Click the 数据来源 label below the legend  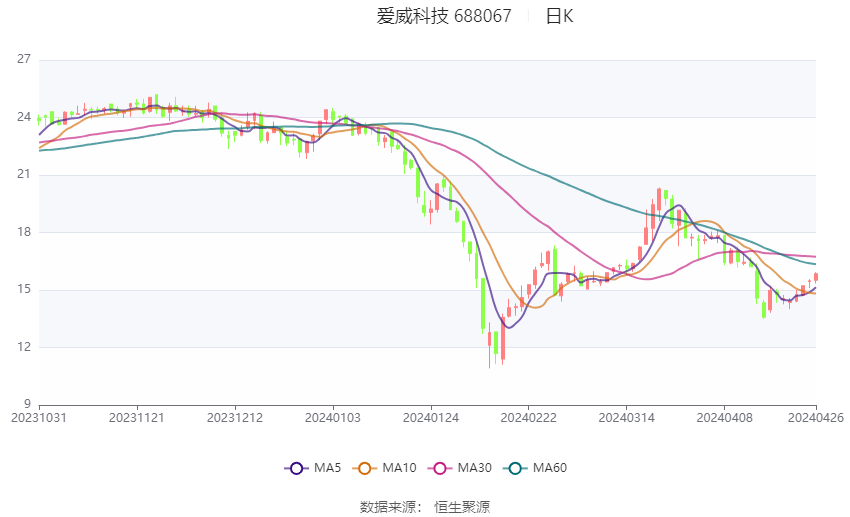(x=391, y=507)
